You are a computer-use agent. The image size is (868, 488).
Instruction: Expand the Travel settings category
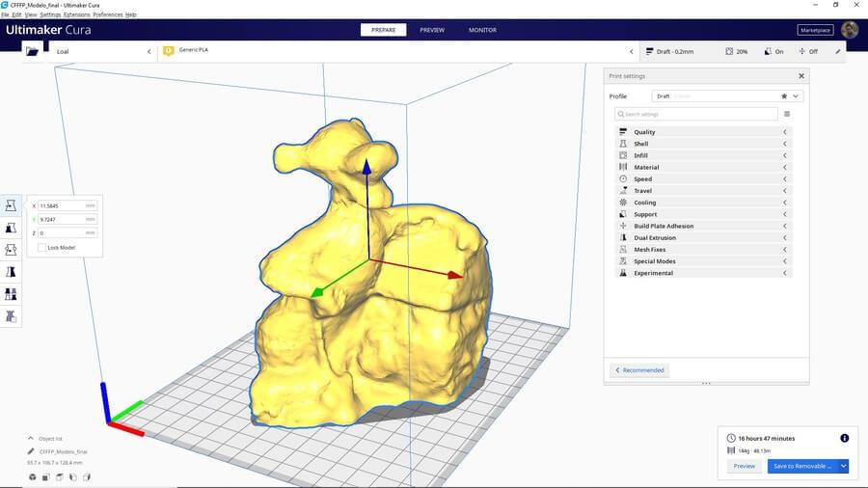click(704, 190)
